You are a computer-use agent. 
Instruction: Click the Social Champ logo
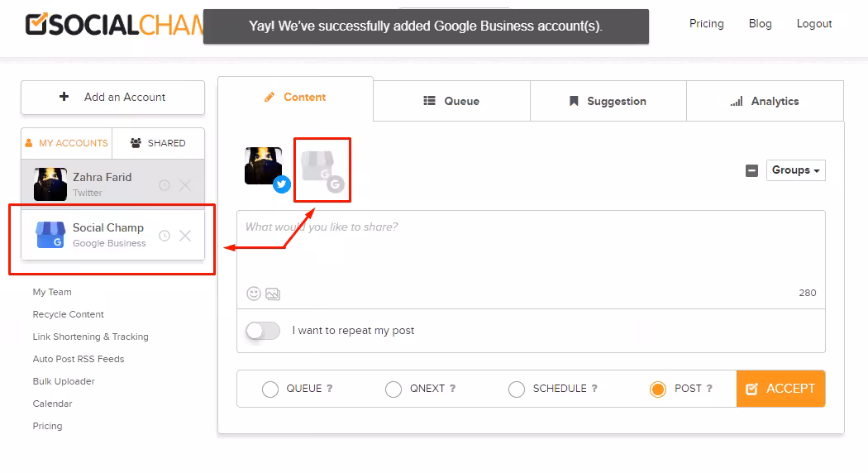click(x=115, y=24)
